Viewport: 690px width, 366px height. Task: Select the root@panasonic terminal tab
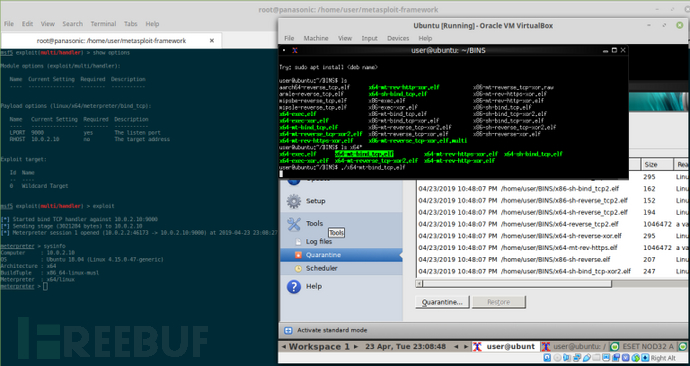point(111,40)
